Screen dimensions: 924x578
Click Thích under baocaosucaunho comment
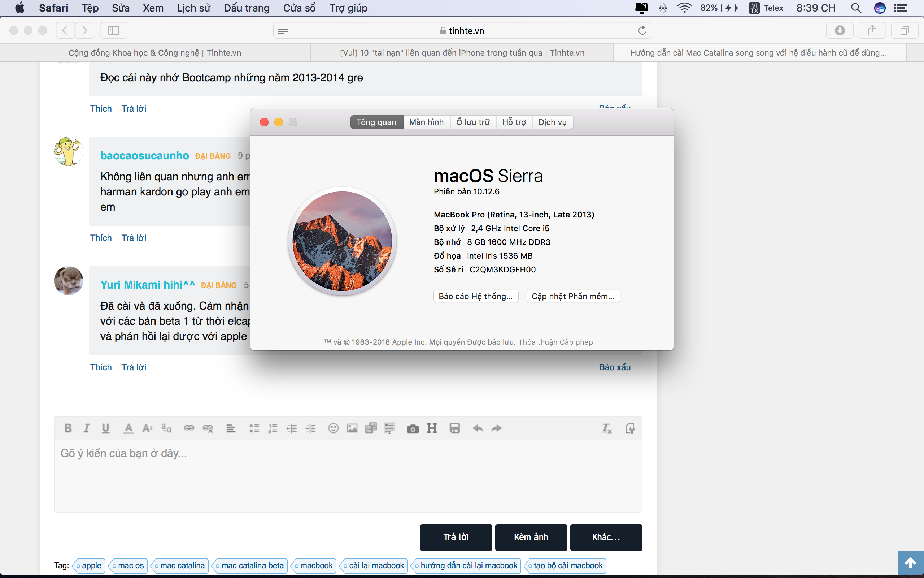pyautogui.click(x=101, y=238)
